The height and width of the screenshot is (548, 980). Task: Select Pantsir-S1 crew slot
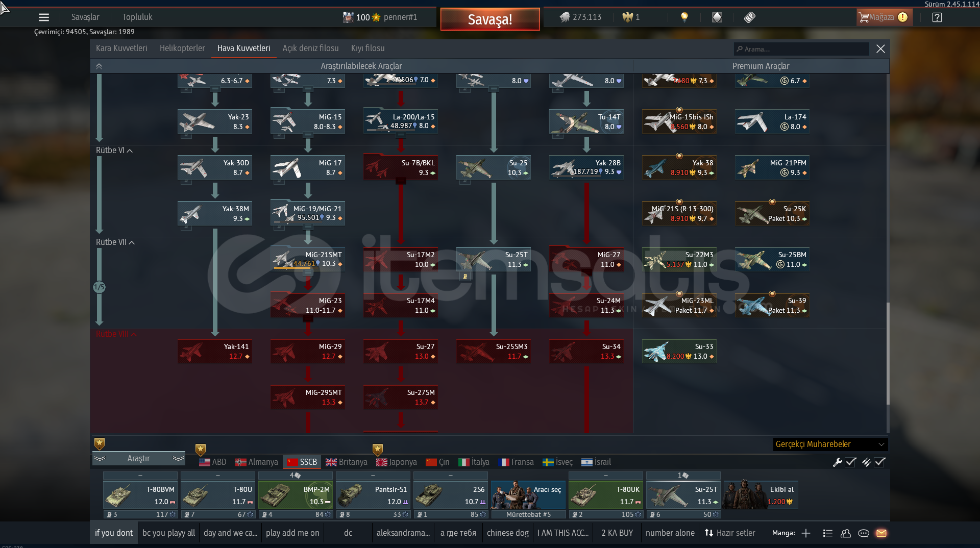tap(373, 495)
